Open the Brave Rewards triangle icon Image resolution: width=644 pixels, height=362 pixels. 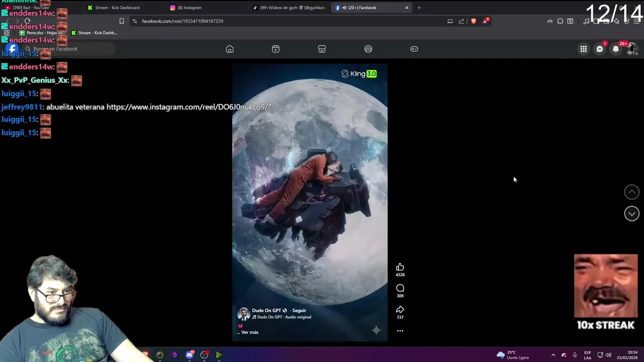pyautogui.click(x=485, y=21)
